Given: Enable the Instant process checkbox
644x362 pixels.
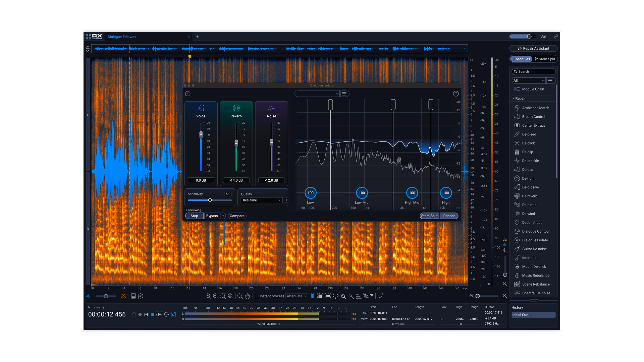Looking at the screenshot, I should pos(257,296).
